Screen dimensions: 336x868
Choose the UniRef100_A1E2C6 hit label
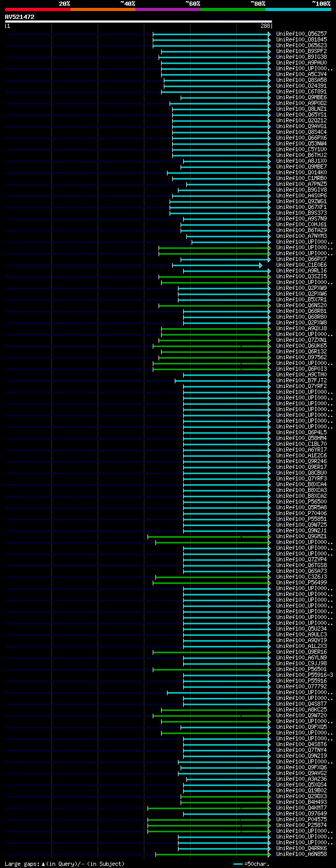[301, 455]
